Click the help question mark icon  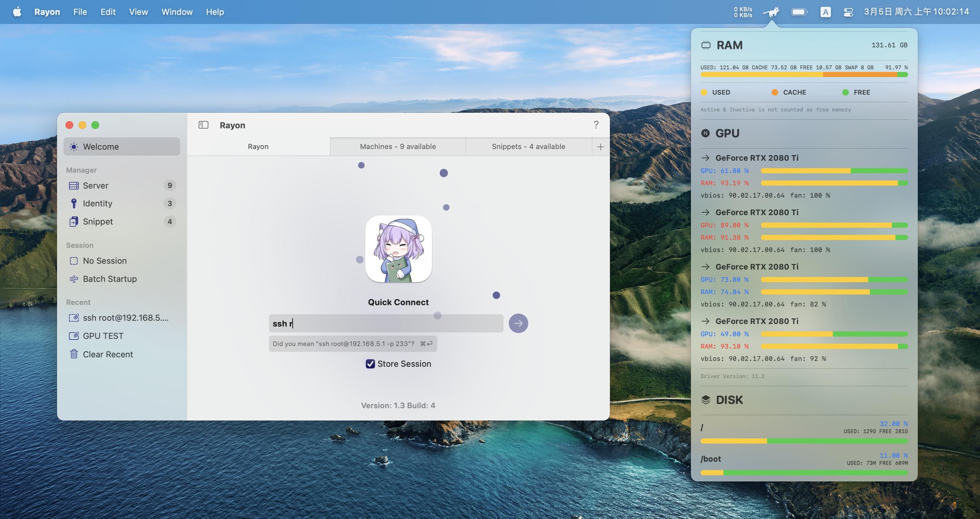coord(596,124)
